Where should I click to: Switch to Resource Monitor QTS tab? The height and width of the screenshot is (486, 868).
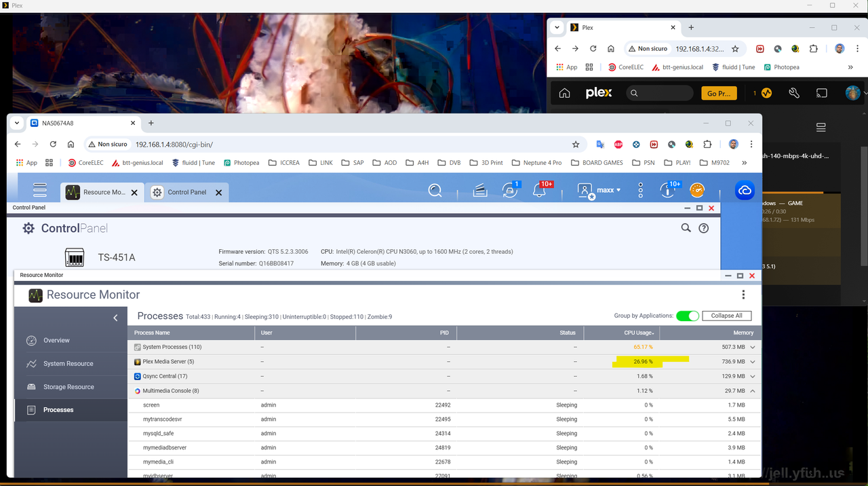pyautogui.click(x=102, y=192)
